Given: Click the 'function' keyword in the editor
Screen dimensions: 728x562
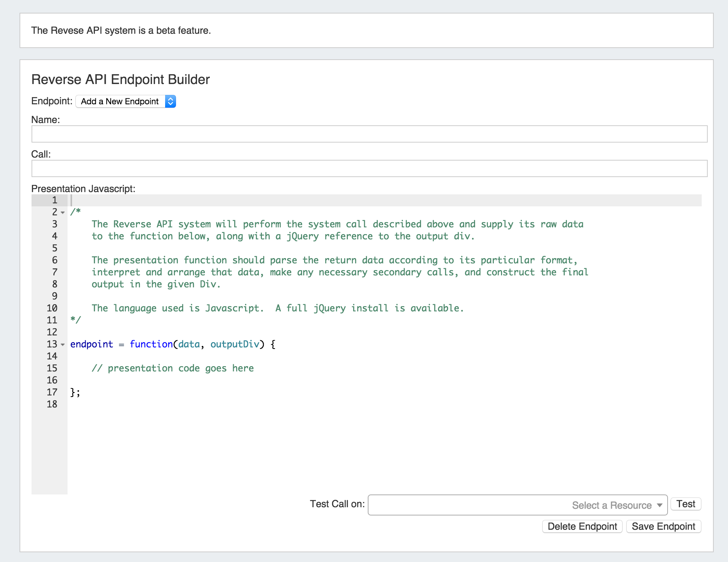Looking at the screenshot, I should coord(151,344).
